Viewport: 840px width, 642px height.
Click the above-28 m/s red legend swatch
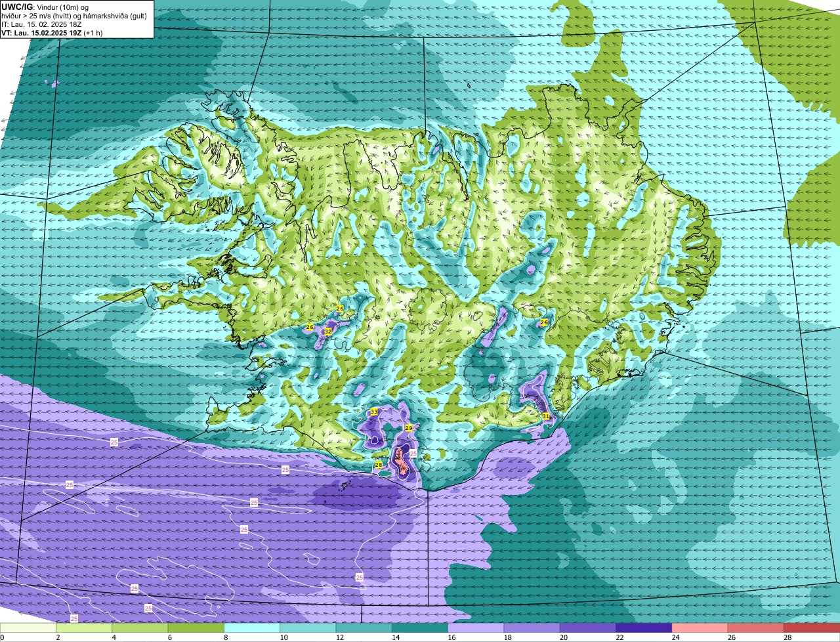point(812,628)
